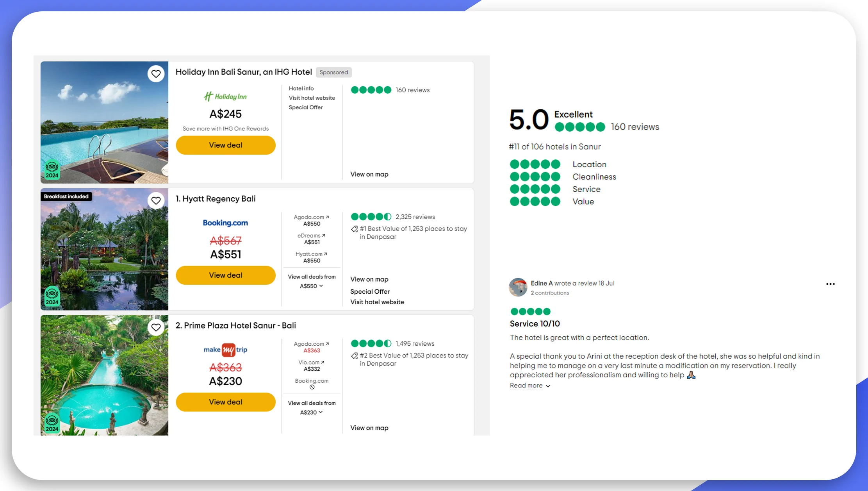
Task: Click Prime Plaza's bubble rating
Action: pos(371,344)
